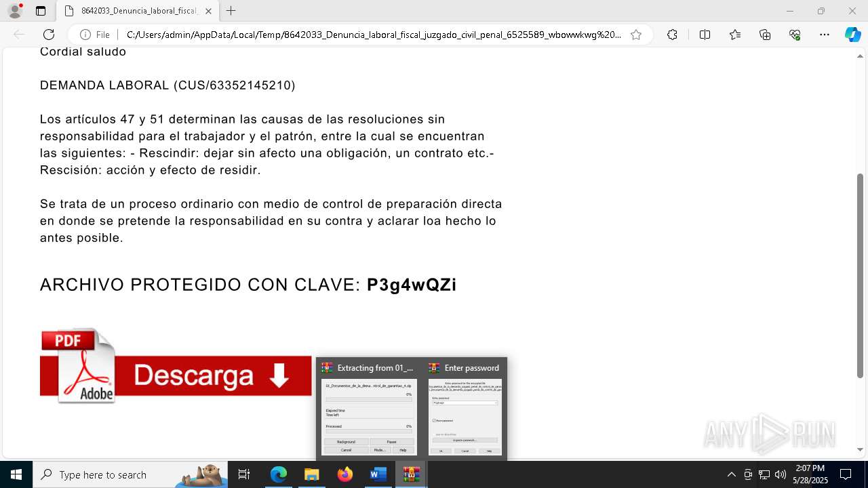Viewport: 868px width, 488px height.
Task: Click the meet now tray icon
Action: tap(748, 474)
